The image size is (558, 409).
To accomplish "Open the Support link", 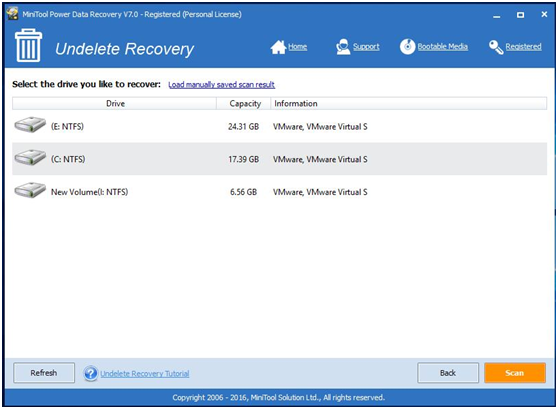I will (x=366, y=47).
